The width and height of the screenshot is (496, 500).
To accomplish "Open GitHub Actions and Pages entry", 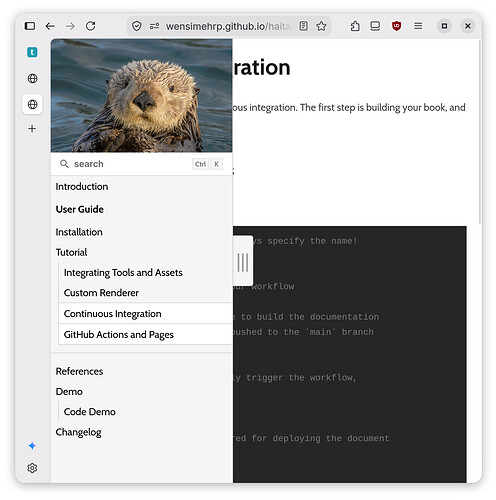I will click(145, 334).
